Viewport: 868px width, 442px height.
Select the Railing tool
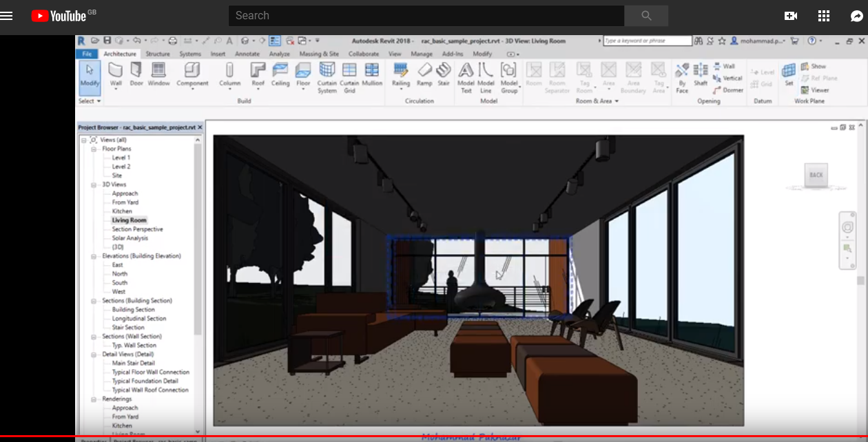coord(401,75)
